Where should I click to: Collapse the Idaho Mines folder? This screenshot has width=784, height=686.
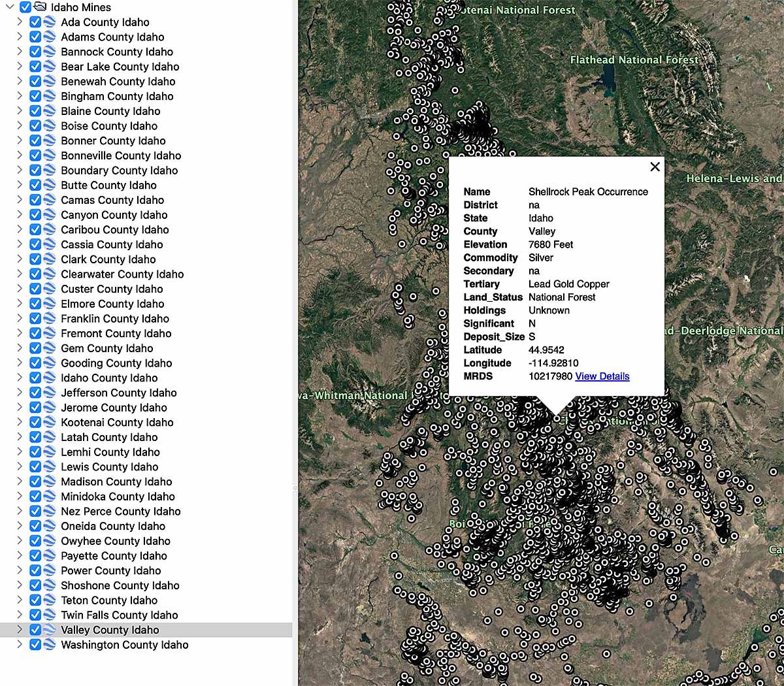click(9, 7)
